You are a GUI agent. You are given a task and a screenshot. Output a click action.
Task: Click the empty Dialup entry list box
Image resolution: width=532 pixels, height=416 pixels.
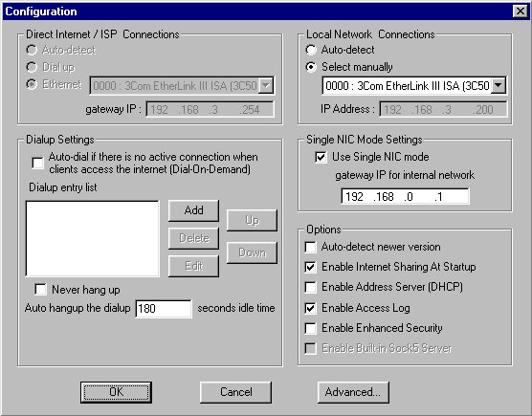(92, 239)
